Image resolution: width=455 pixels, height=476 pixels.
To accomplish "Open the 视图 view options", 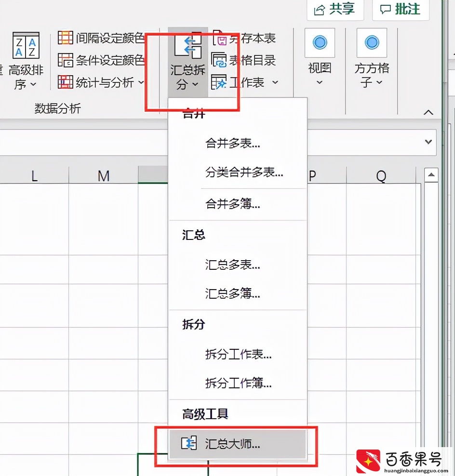I will click(320, 58).
